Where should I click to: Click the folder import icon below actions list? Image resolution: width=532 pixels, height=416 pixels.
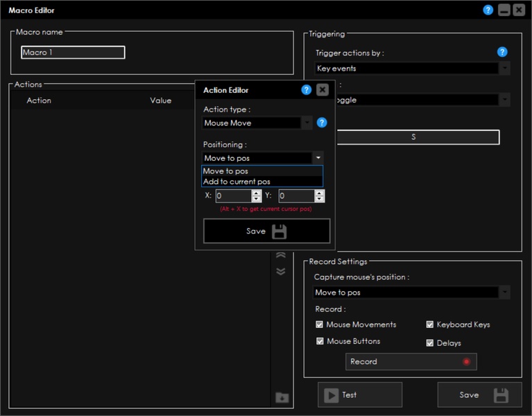pyautogui.click(x=281, y=398)
